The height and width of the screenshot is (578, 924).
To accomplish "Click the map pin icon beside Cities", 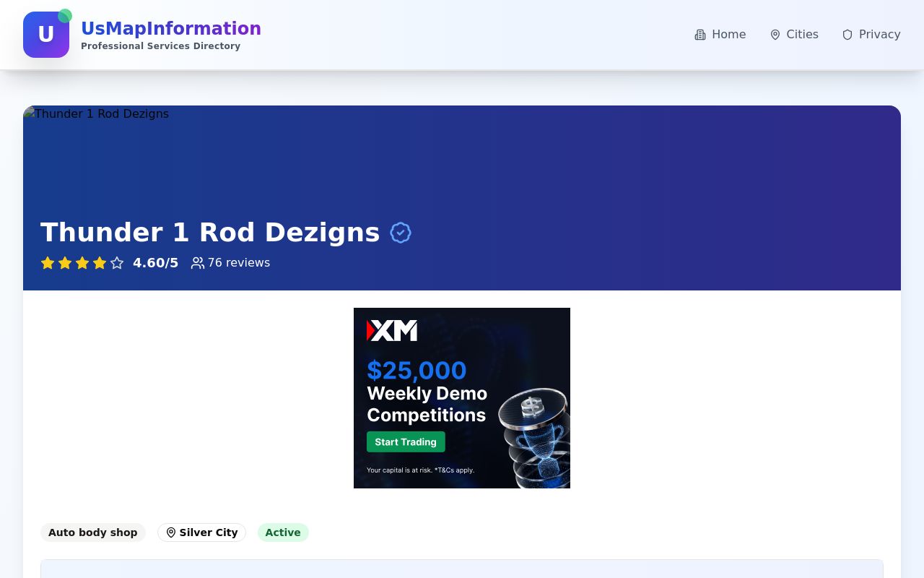I will (x=775, y=35).
